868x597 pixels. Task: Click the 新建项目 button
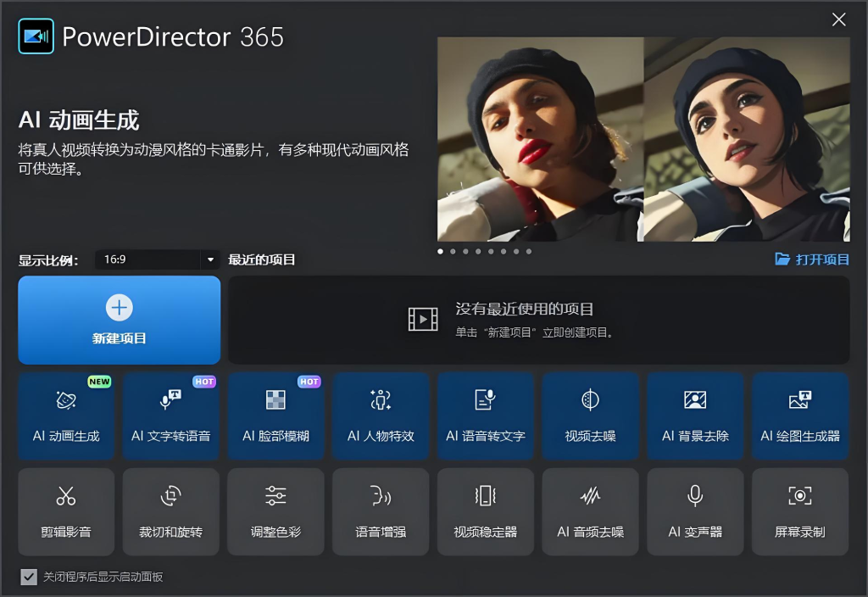point(120,320)
